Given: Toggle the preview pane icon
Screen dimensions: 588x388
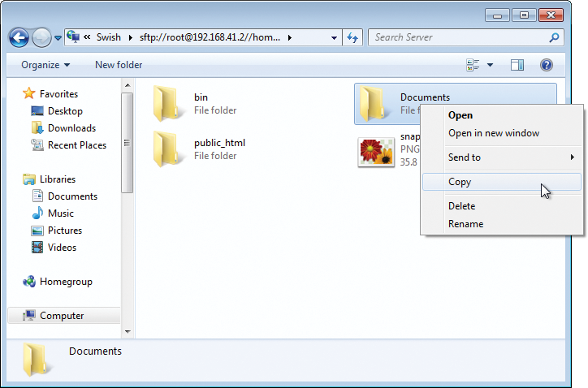Looking at the screenshot, I should point(517,65).
